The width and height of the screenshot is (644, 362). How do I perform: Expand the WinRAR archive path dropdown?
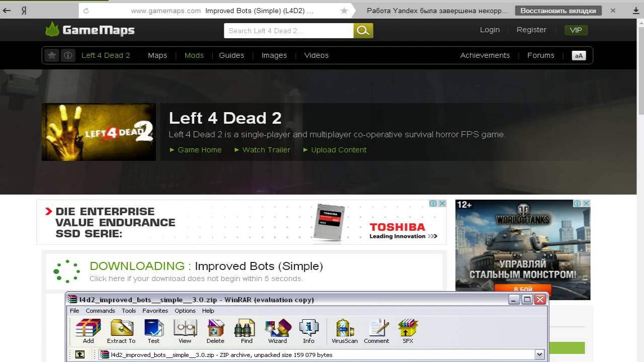540,354
